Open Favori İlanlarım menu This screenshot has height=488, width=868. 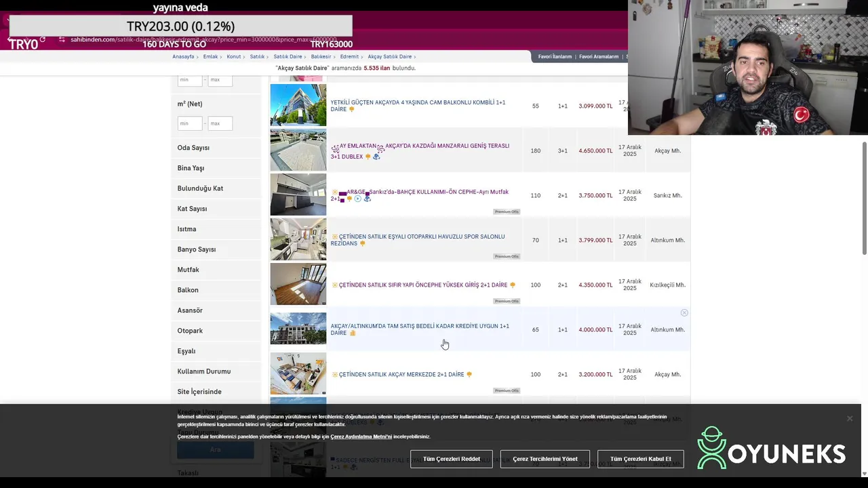(x=555, y=57)
